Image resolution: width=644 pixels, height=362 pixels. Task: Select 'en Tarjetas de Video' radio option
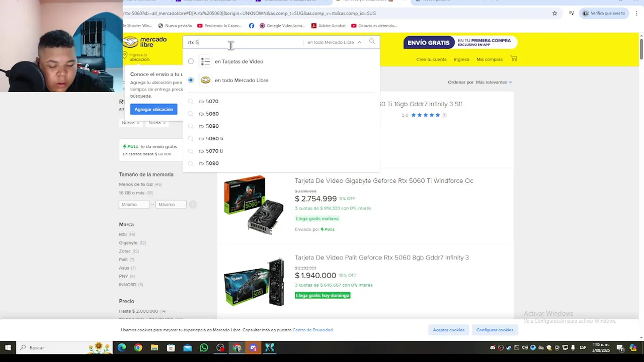point(191,61)
